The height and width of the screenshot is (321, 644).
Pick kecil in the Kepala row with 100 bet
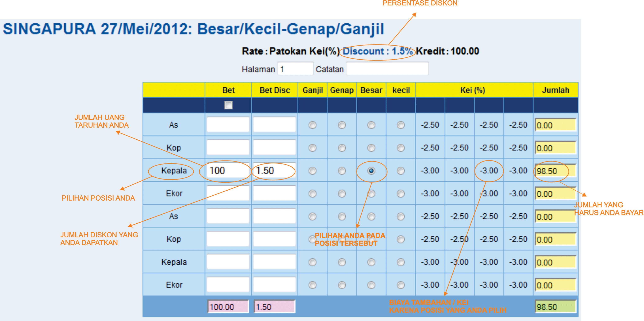click(401, 171)
